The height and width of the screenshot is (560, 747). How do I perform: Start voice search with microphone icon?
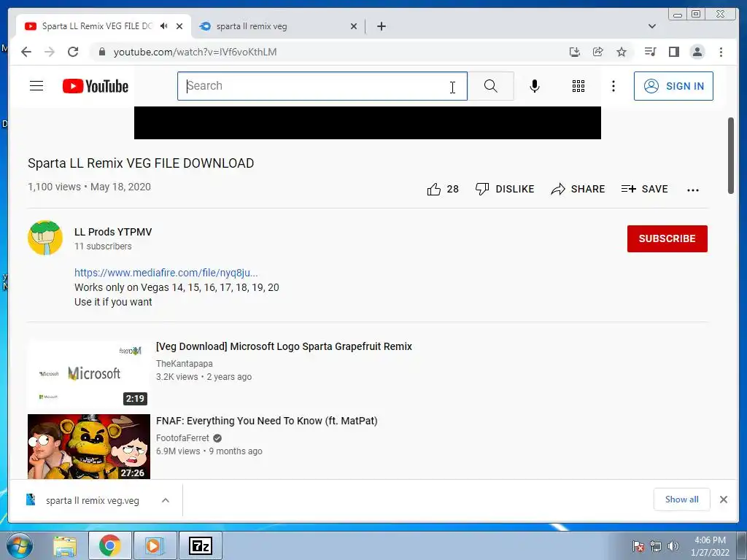coord(535,86)
